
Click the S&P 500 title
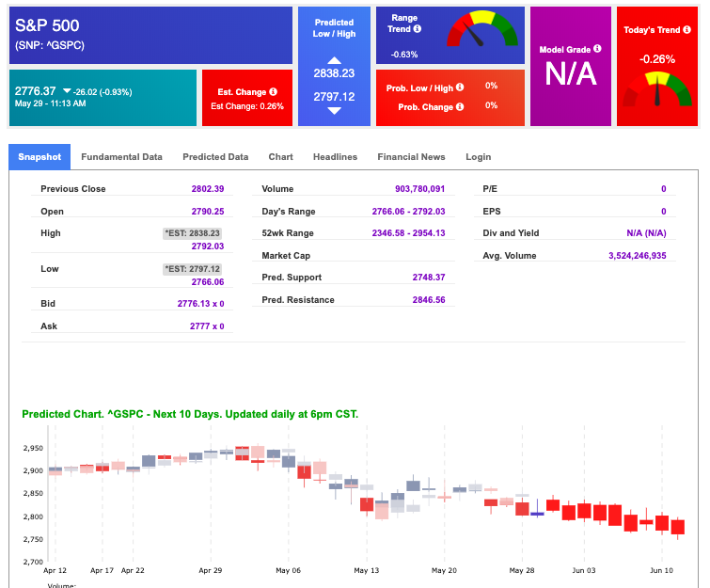47,25
